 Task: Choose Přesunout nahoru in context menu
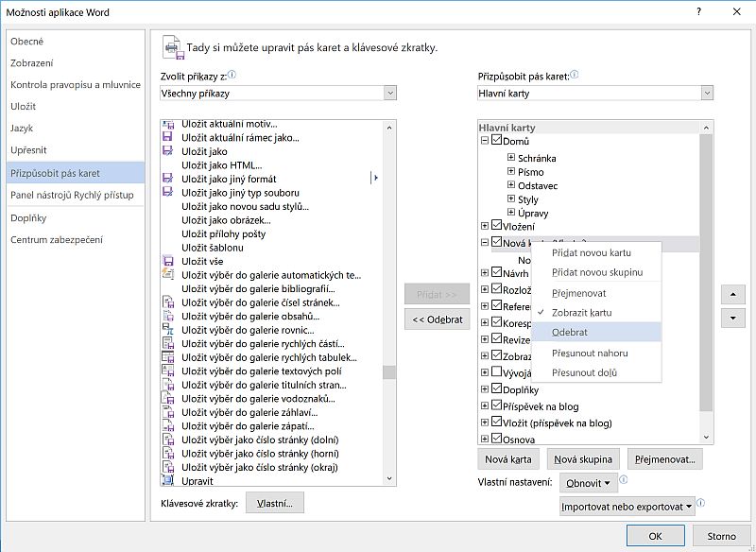[x=596, y=354]
